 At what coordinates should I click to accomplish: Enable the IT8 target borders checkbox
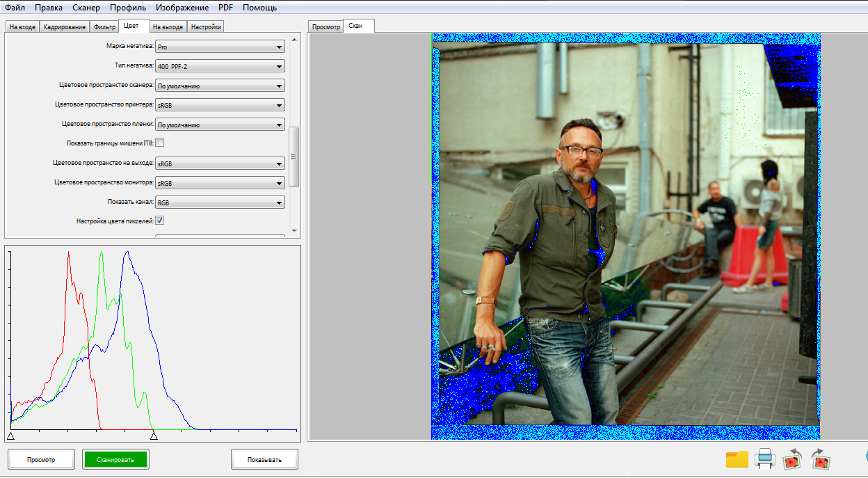click(159, 143)
